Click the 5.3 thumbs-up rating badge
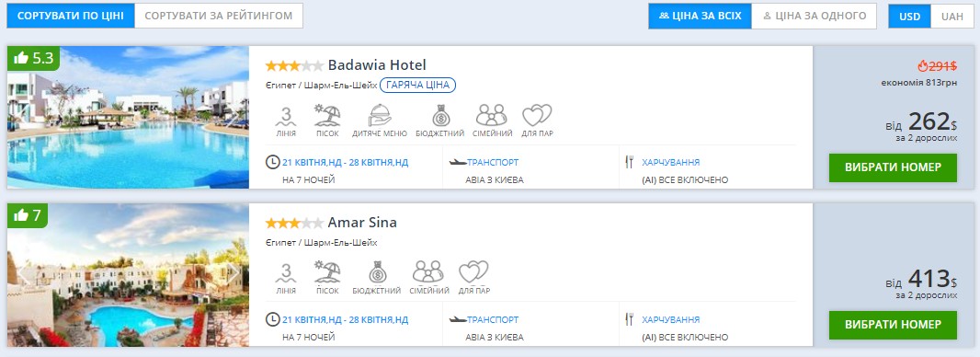980x357 pixels. [x=34, y=58]
